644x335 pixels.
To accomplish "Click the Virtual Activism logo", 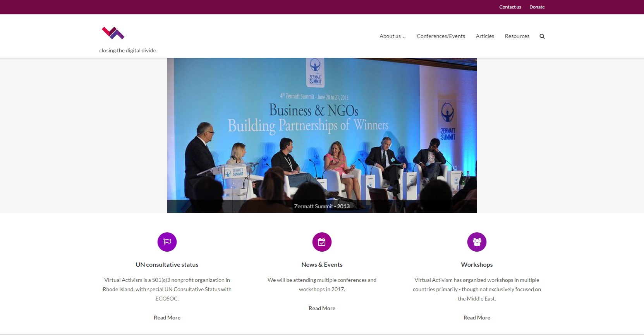I will 113,33.
